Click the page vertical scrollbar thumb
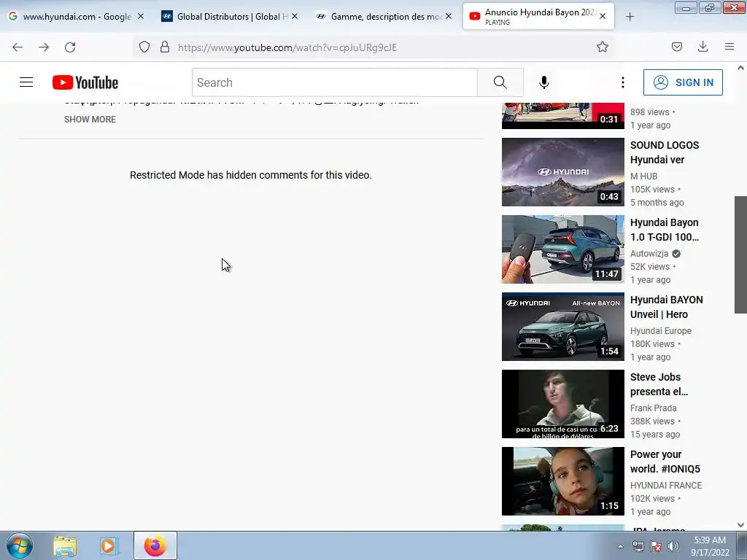The height and width of the screenshot is (560, 747). click(x=740, y=254)
